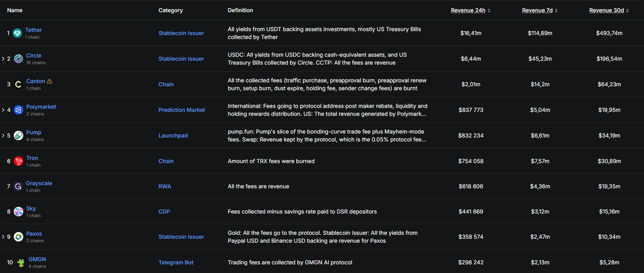Click the Canton logo icon
This screenshot has width=644, height=273.
[x=18, y=84]
